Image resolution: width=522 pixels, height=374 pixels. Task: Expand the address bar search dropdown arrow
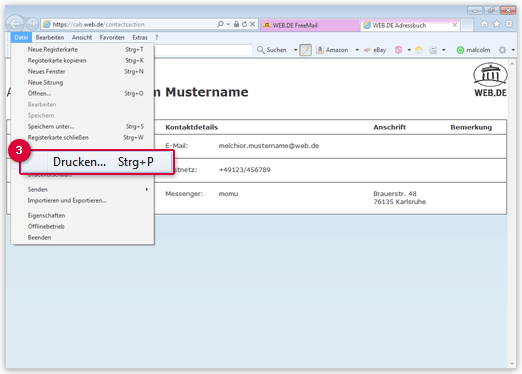(x=228, y=24)
